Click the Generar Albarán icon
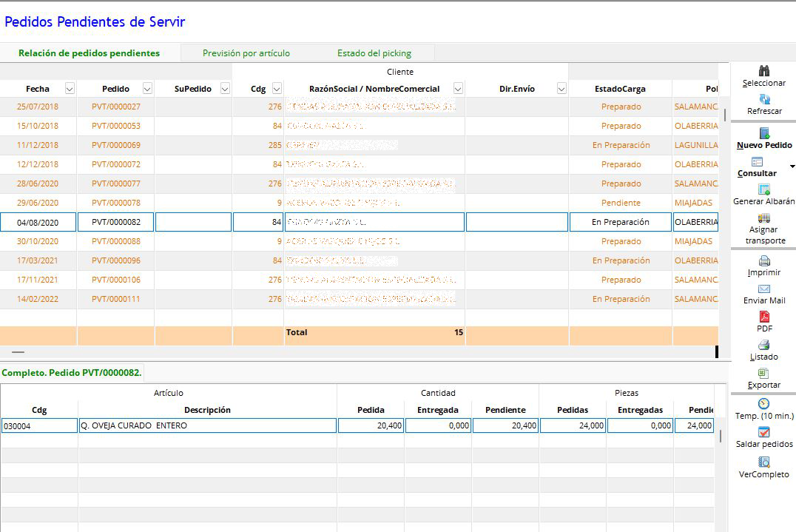 764,189
